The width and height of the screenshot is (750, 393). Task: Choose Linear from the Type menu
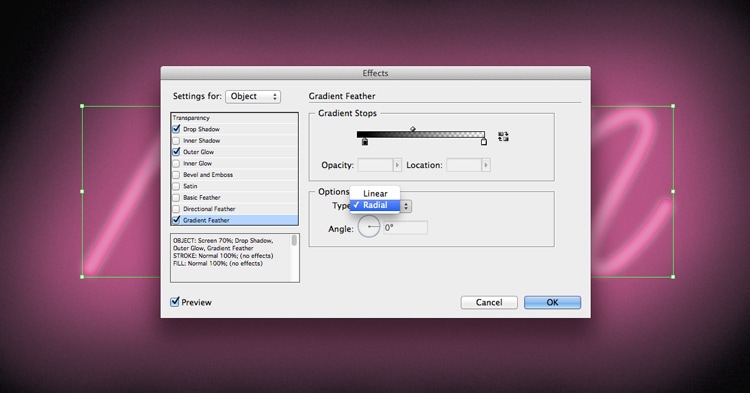pyautogui.click(x=375, y=194)
